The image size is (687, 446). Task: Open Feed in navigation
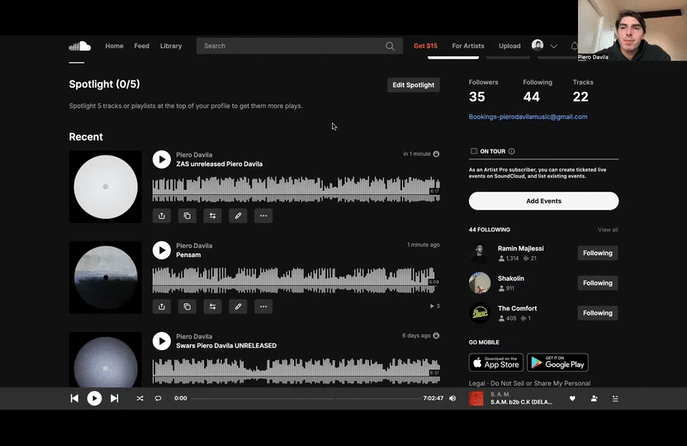[x=142, y=46]
